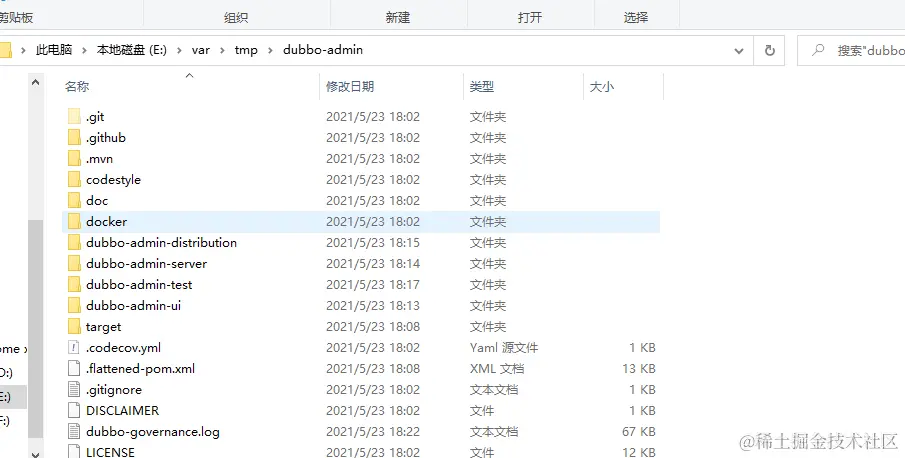Click the Yaml 源文件 type cell
Screen dimensions: 905x458
point(504,347)
